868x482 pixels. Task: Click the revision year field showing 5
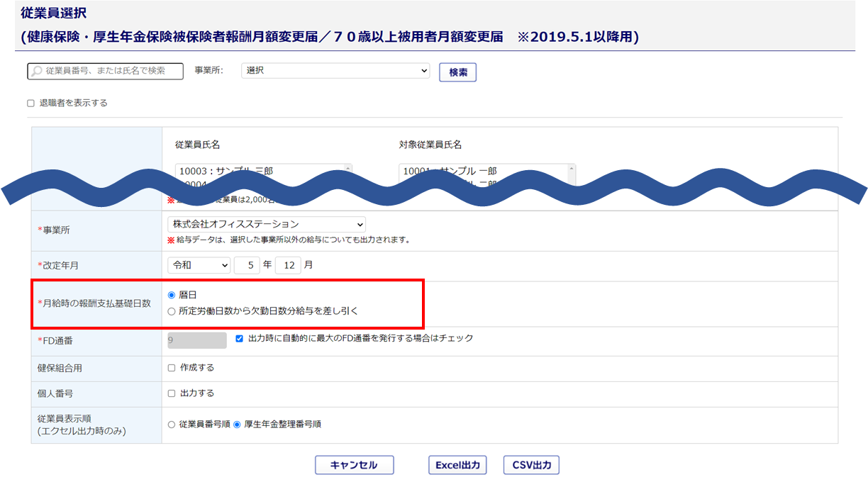[x=246, y=265]
